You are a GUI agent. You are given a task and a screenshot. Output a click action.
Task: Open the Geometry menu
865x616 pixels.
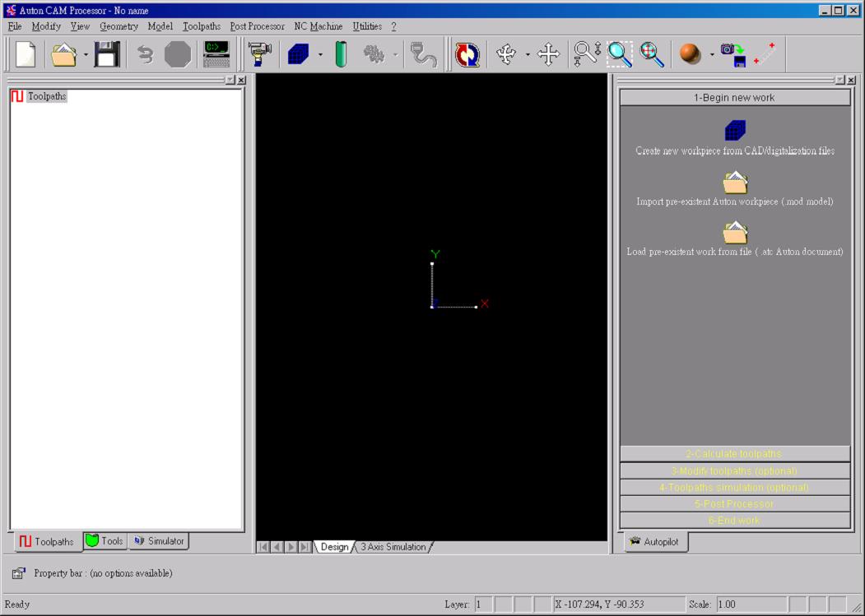pos(119,26)
